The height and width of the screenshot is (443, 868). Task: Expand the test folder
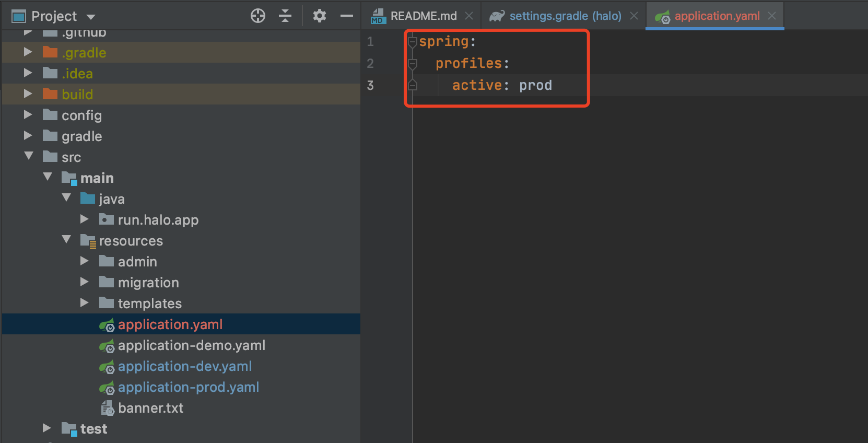47,428
